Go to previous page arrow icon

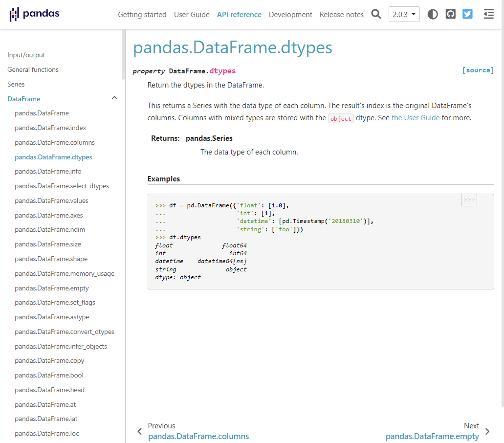pos(140,431)
